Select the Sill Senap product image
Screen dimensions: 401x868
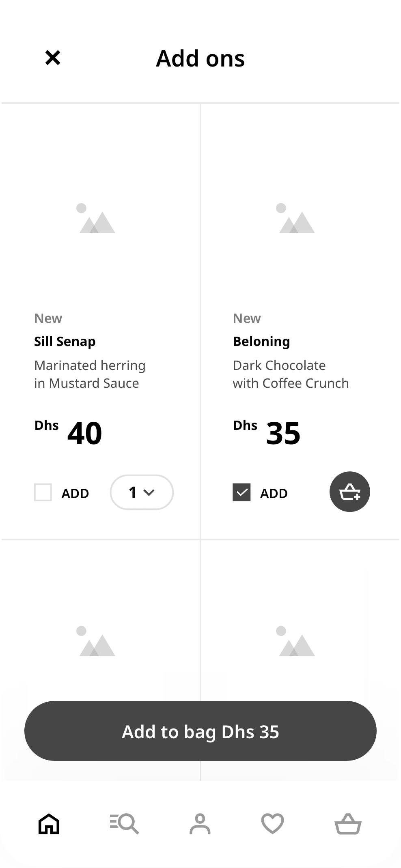(97, 218)
